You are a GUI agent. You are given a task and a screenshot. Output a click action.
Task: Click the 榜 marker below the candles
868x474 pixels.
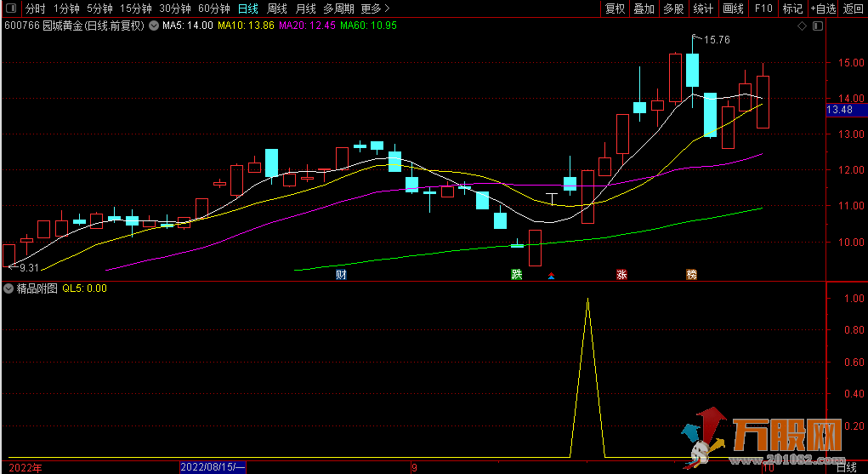(691, 274)
